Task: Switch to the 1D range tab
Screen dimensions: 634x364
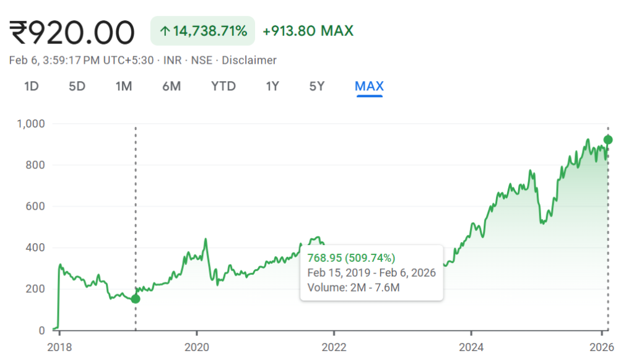Action: point(32,86)
